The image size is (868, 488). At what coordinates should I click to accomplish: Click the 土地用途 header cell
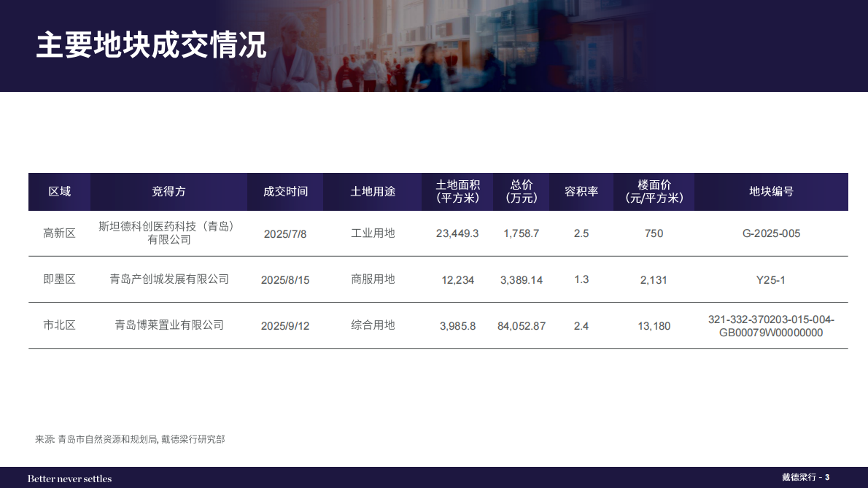(x=373, y=191)
